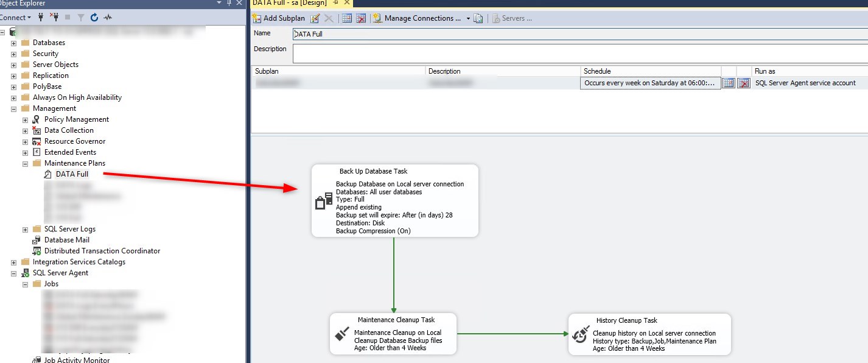Open reporting and logging options icon
This screenshot has height=363, width=868.
478,18
